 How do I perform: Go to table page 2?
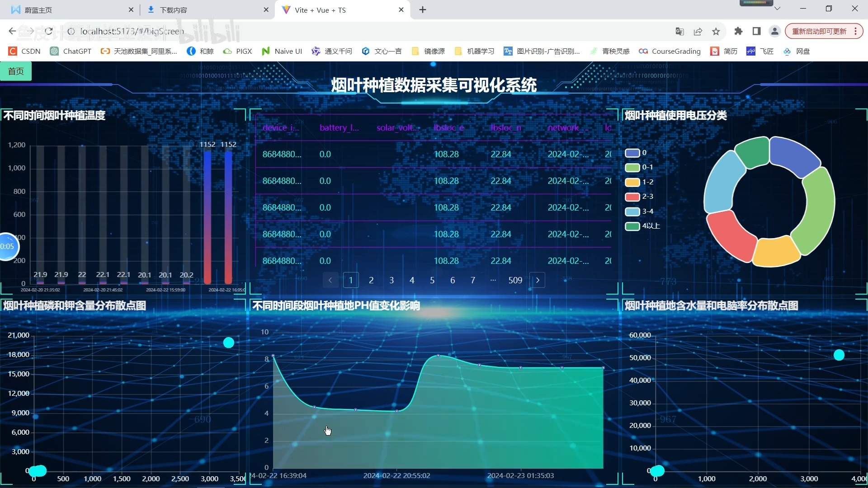click(x=371, y=280)
